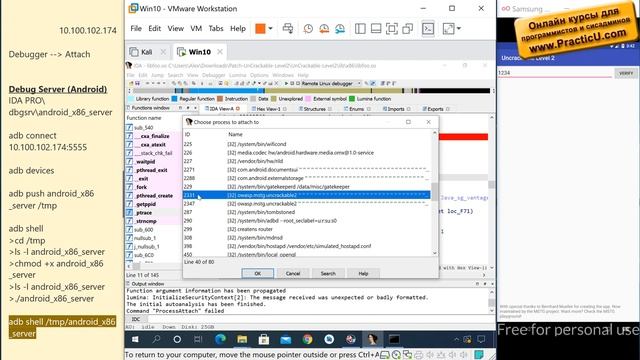Select process 2347 owasp.mstg.uncrackable2
This screenshot has width=640, height=360.
(307, 204)
